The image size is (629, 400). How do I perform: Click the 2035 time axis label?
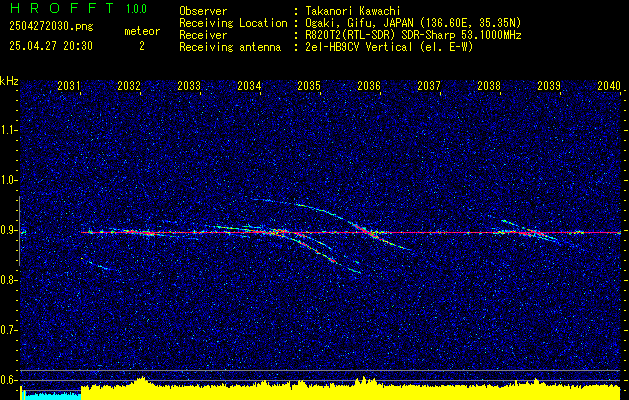coord(309,85)
